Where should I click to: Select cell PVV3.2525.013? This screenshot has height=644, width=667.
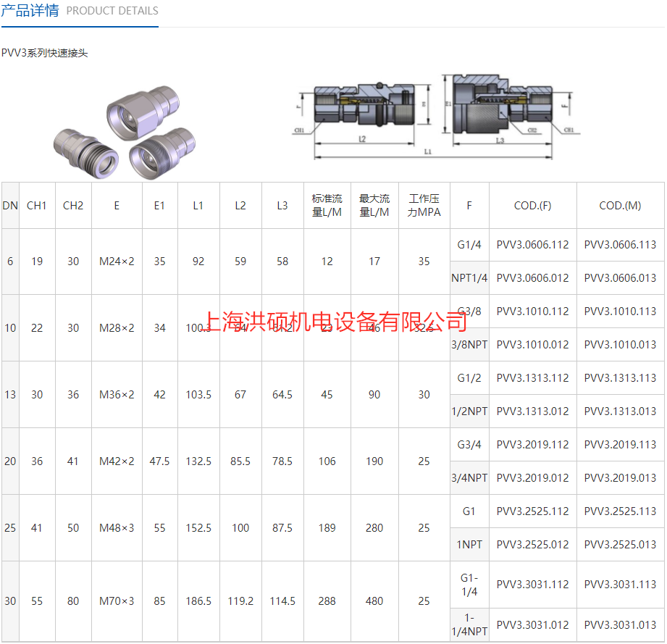pyautogui.click(x=620, y=545)
